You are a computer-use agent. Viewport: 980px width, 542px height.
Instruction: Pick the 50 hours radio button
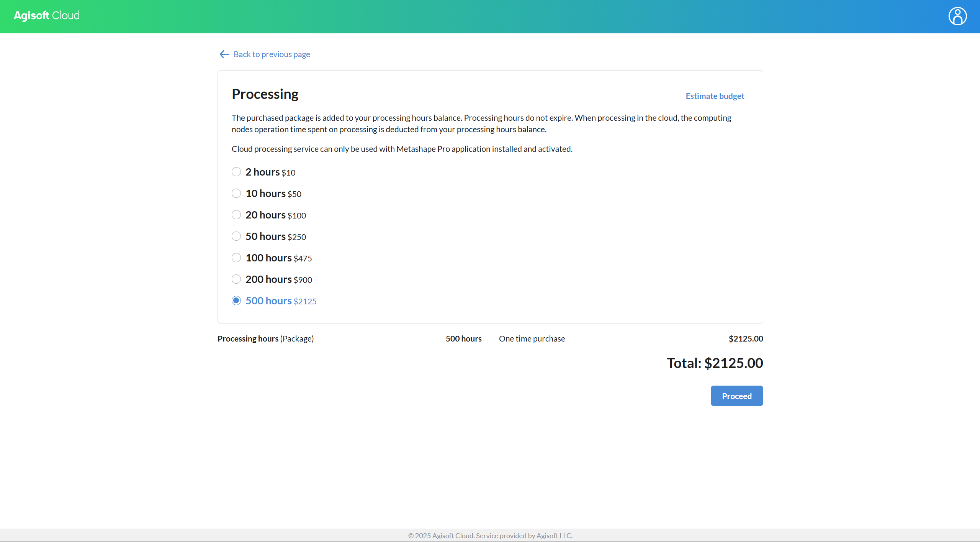point(236,236)
